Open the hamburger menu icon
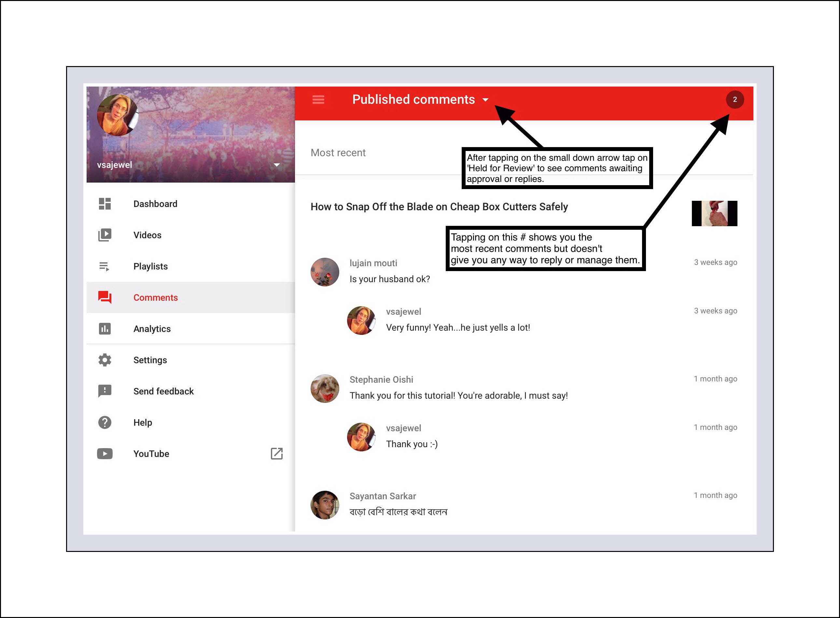840x618 pixels. [x=318, y=100]
